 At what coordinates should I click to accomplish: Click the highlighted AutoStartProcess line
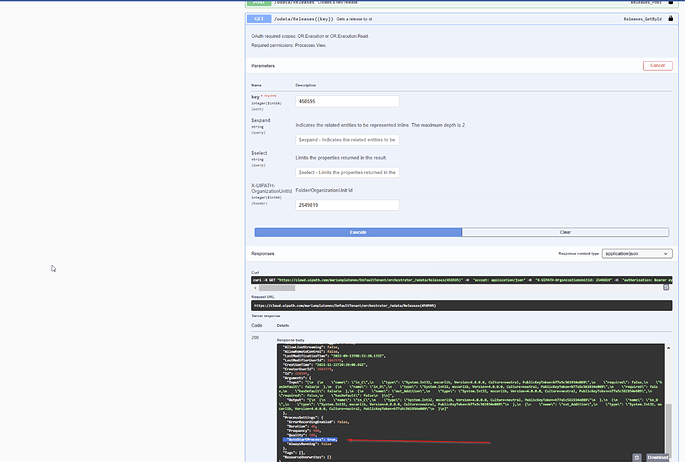(x=310, y=439)
